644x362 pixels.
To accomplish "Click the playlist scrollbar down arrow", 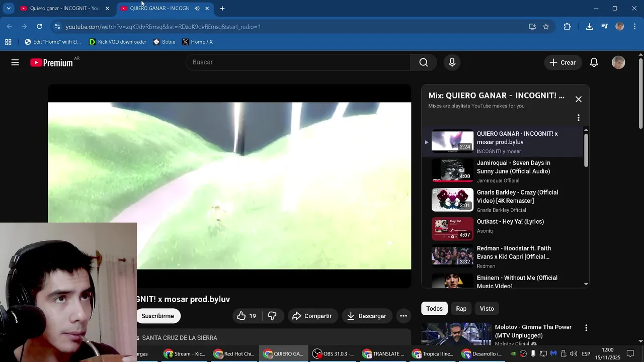I will (586, 284).
